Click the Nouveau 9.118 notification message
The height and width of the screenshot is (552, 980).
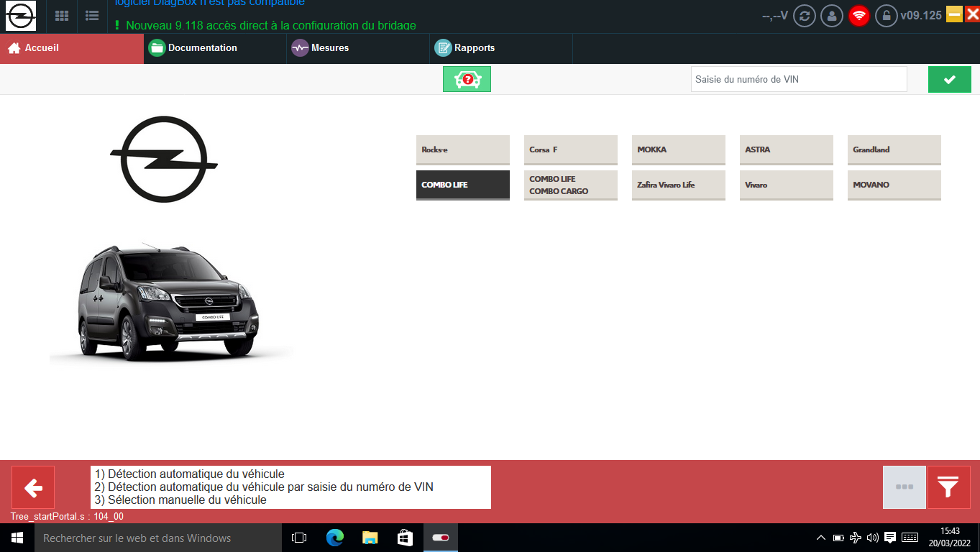pos(265,25)
